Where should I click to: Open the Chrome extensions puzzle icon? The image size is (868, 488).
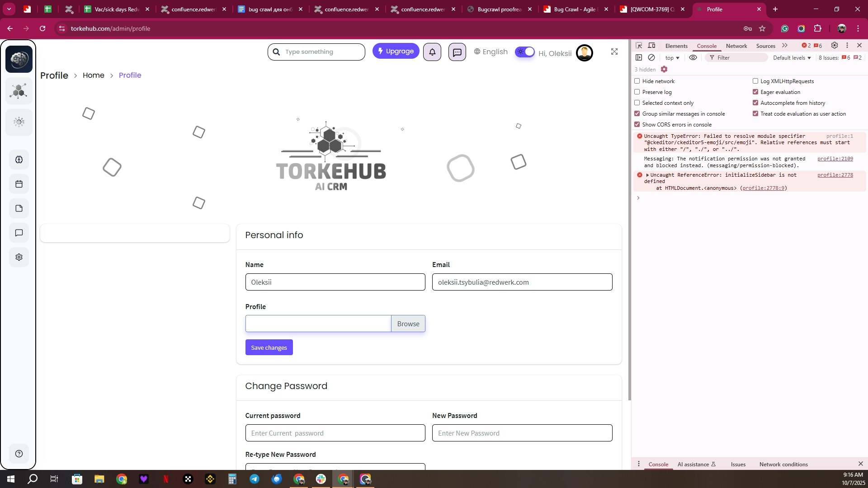tap(818, 28)
